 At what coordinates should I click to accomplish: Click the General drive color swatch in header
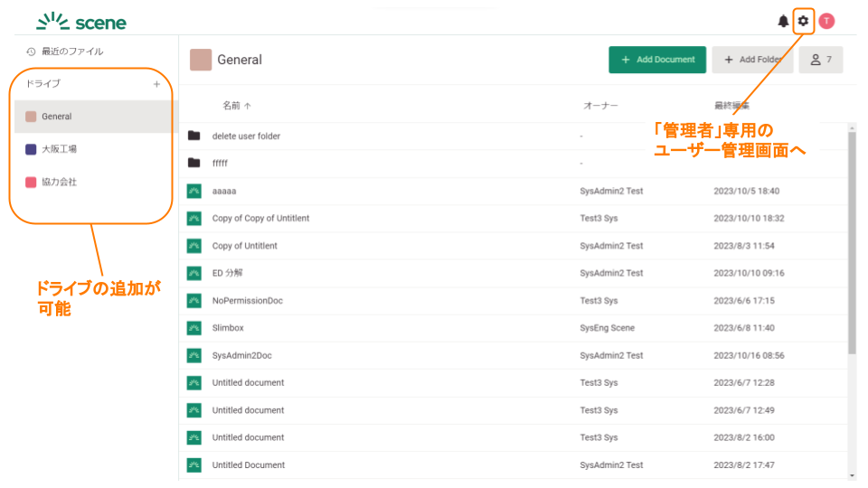201,60
